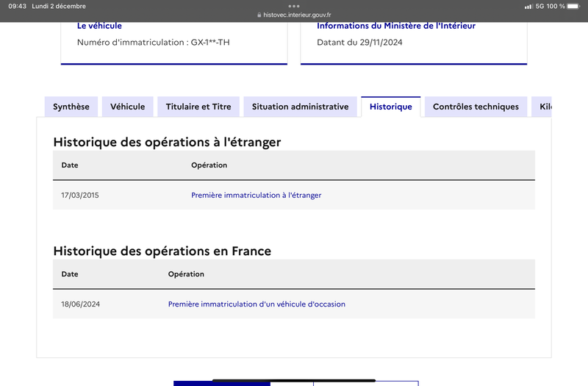This screenshot has width=588, height=386.
Task: Tap the '5G' network indicator
Action: [539, 7]
